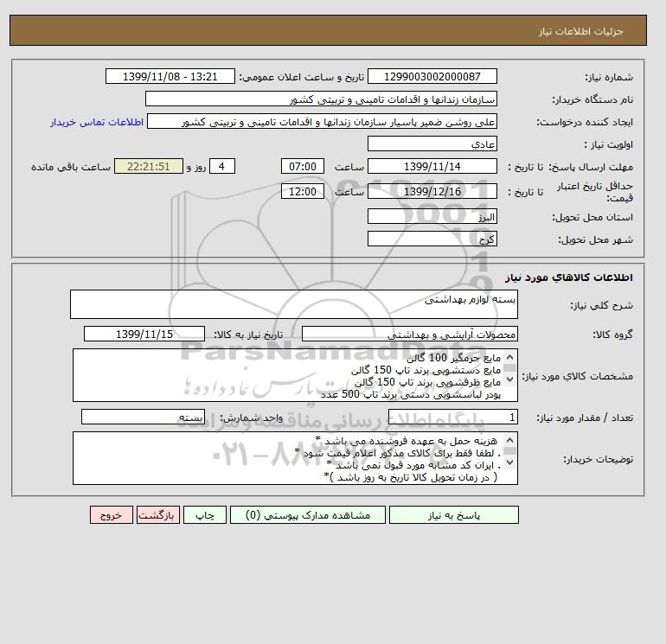Click the واحد شمارش field بسته
Screen dimensions: 666x644
[x=143, y=418]
